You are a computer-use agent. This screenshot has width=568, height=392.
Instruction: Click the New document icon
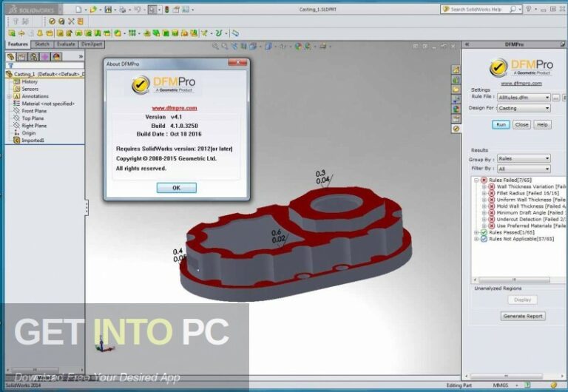click(x=78, y=10)
